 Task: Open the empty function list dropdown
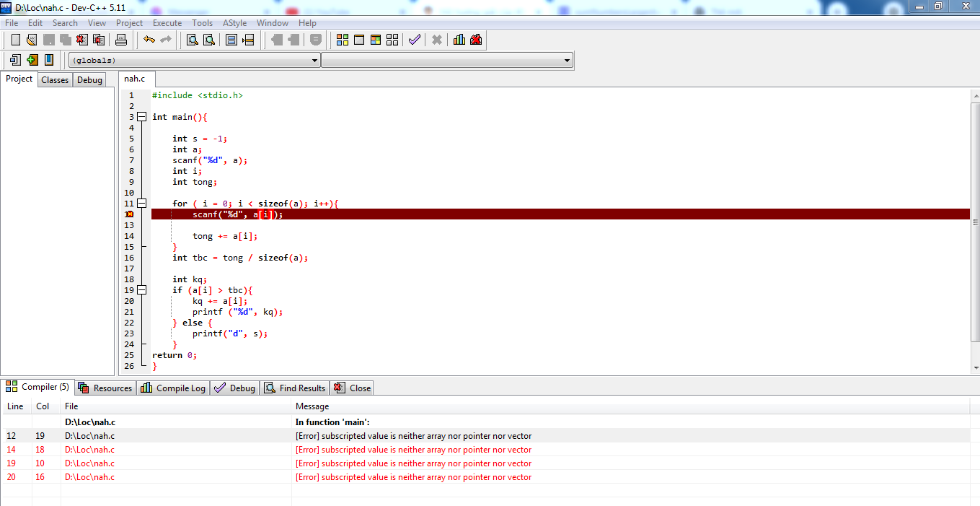tap(447, 61)
